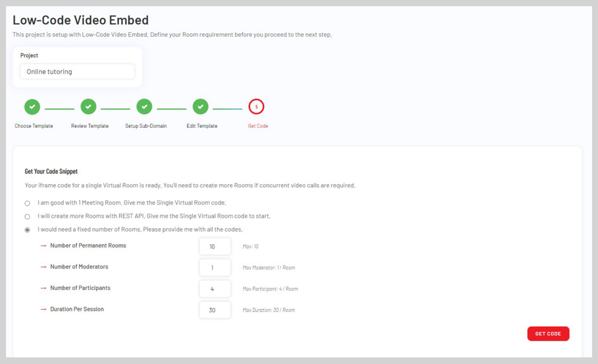Select the fixed number of Rooms radio option
This screenshot has height=364, width=598.
pyautogui.click(x=27, y=230)
